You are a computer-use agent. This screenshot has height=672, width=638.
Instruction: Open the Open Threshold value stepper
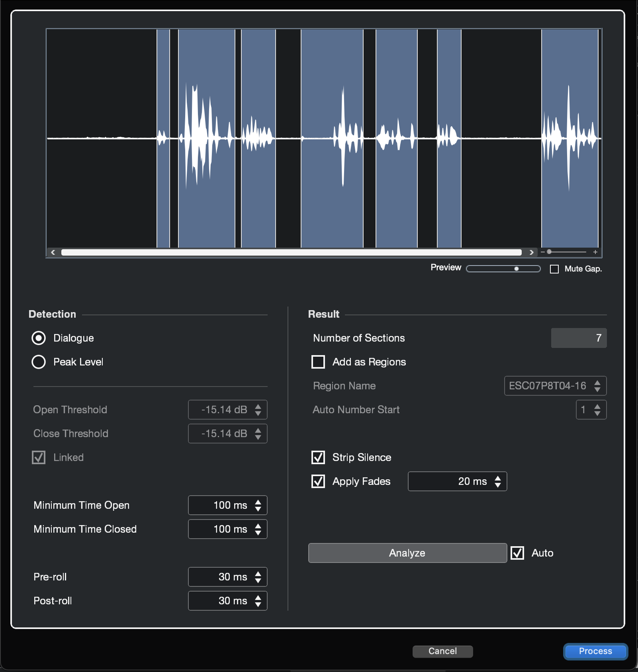[x=258, y=410]
